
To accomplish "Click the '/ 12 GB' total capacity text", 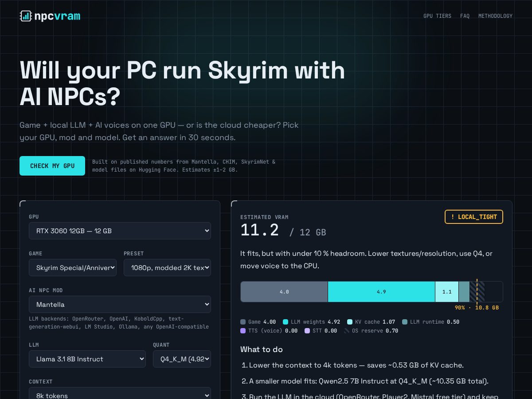I will coord(308,232).
